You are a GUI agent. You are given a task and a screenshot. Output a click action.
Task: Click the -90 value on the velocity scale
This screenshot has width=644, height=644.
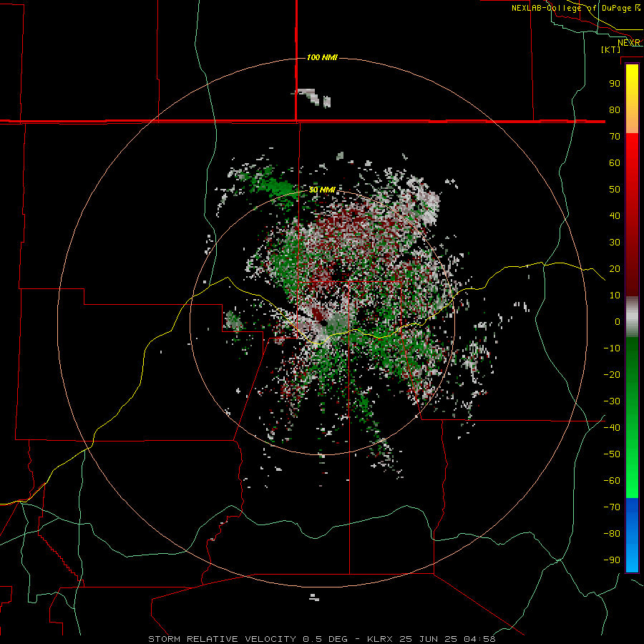point(612,560)
